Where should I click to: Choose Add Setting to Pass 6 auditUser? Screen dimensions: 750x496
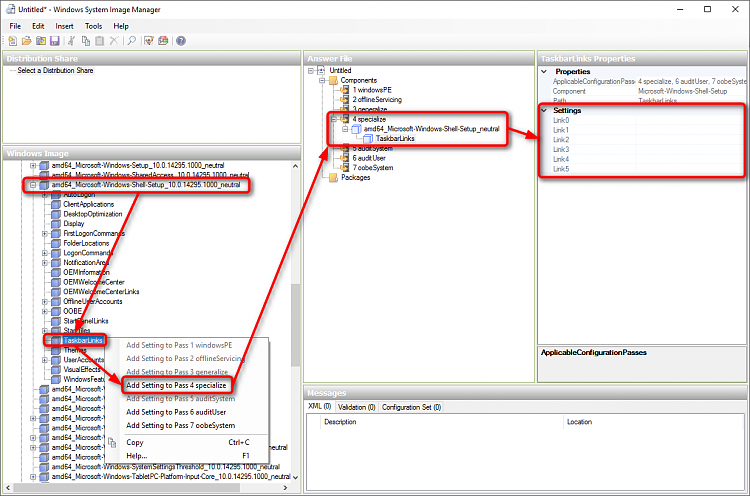(176, 412)
